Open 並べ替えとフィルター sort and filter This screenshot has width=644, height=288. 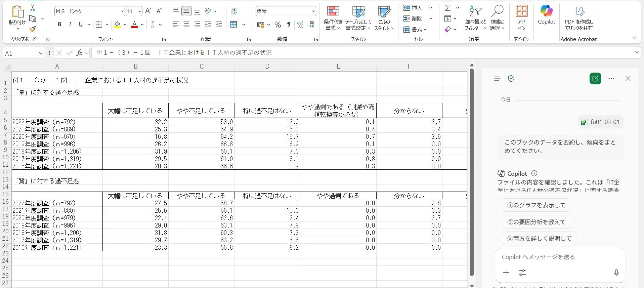(475, 18)
